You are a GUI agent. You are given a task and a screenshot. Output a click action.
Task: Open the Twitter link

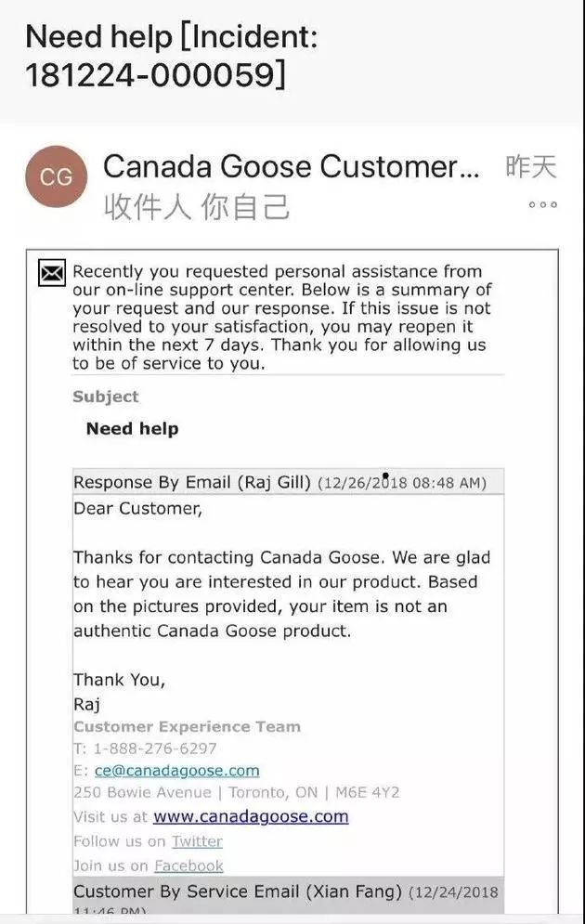click(x=197, y=841)
